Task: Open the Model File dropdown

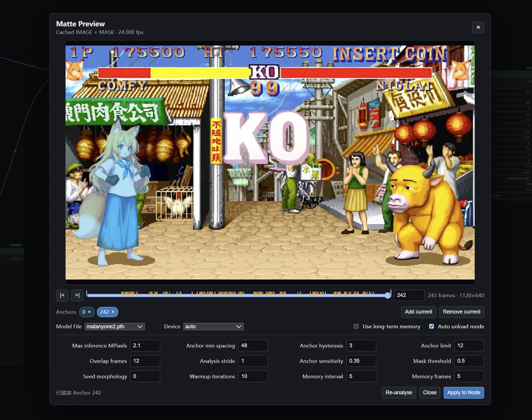Action: click(115, 327)
